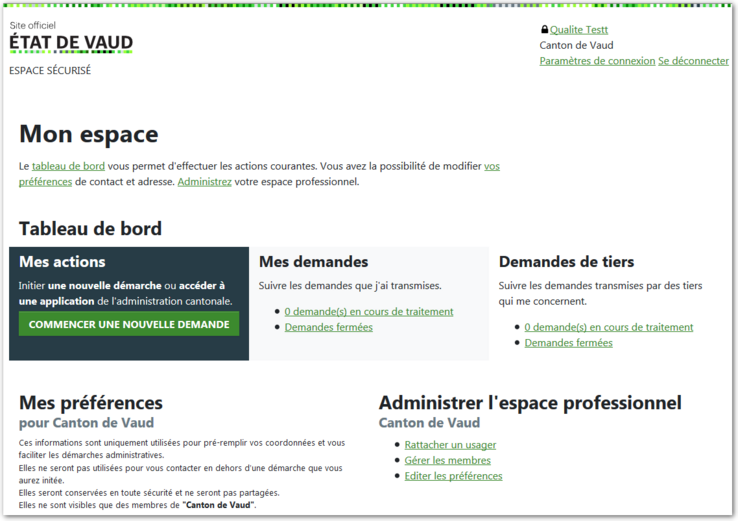
Task: Click the Mes actions card heading
Action: click(x=62, y=262)
